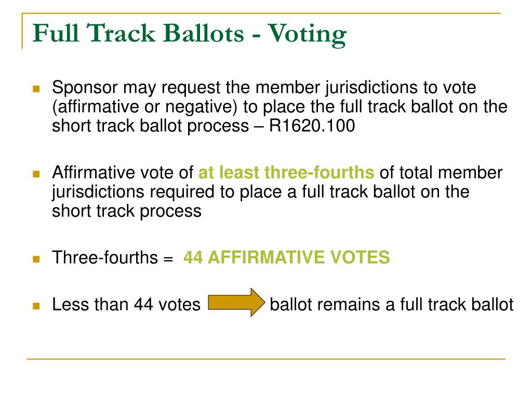532x399 pixels.
Task: Click the rule reference R1620.100
Action: click(x=312, y=126)
